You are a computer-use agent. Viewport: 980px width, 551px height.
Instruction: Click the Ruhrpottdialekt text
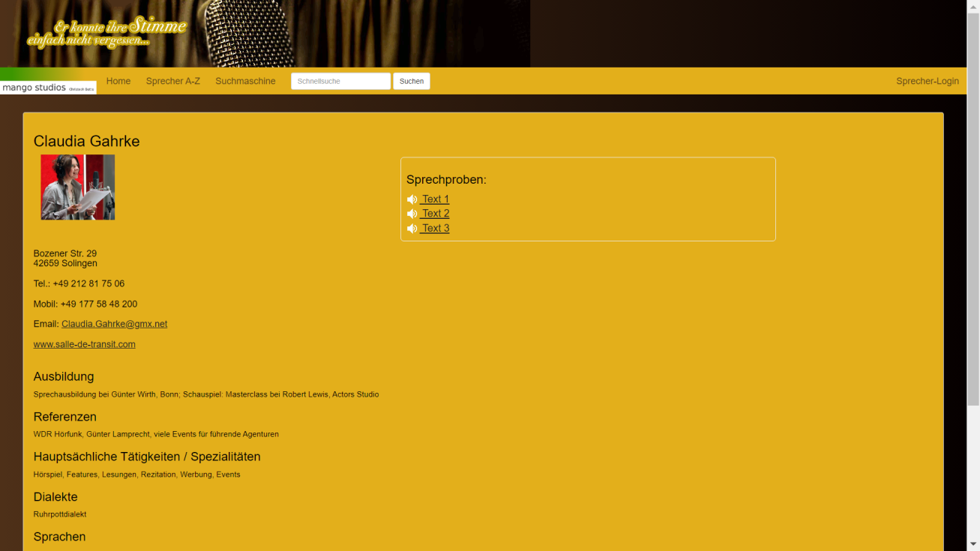tap(60, 514)
